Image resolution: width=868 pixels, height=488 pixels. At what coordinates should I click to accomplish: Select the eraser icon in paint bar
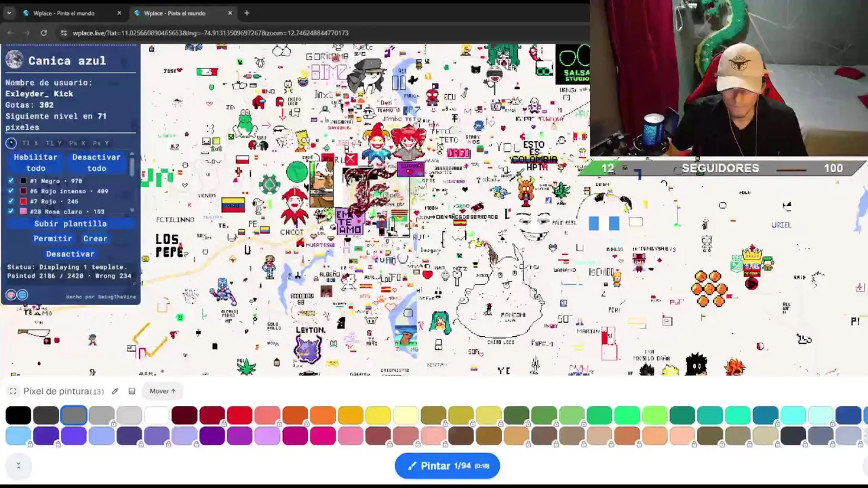pyautogui.click(x=132, y=391)
